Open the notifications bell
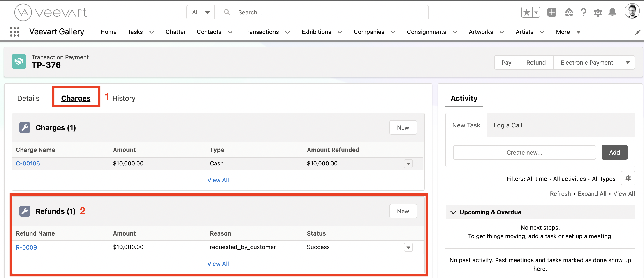Image resolution: width=644 pixels, height=278 pixels. (612, 12)
